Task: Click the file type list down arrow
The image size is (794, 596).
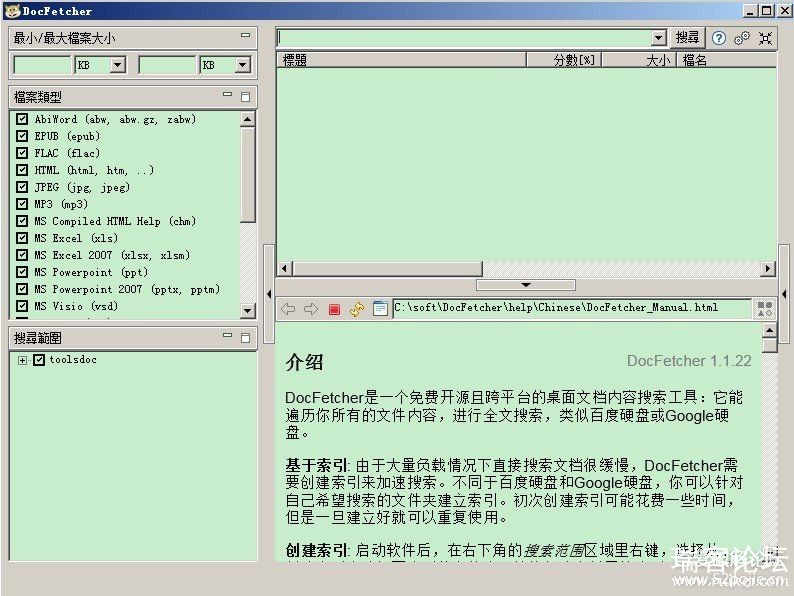Action: point(248,310)
